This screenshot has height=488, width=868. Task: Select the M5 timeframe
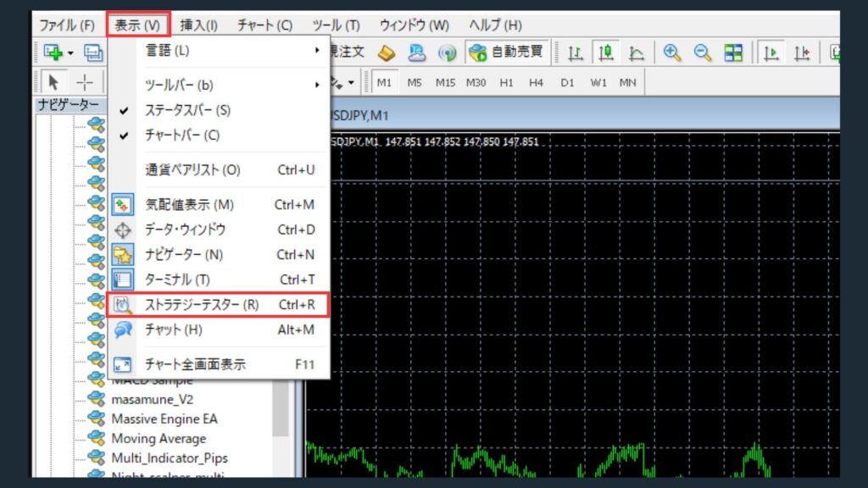pos(414,82)
